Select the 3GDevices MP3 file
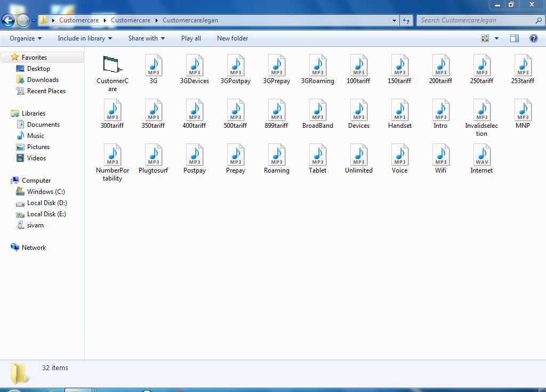The height and width of the screenshot is (392, 546). (195, 69)
